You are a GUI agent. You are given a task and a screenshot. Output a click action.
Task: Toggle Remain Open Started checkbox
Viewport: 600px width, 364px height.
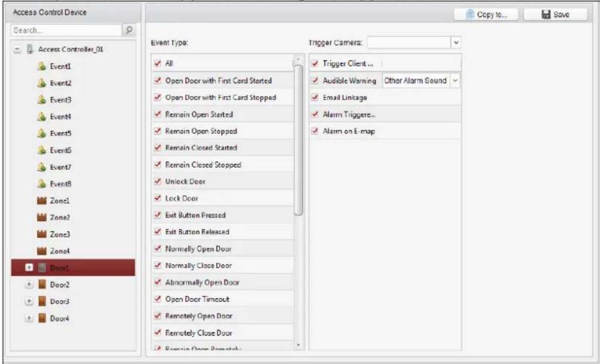[157, 114]
